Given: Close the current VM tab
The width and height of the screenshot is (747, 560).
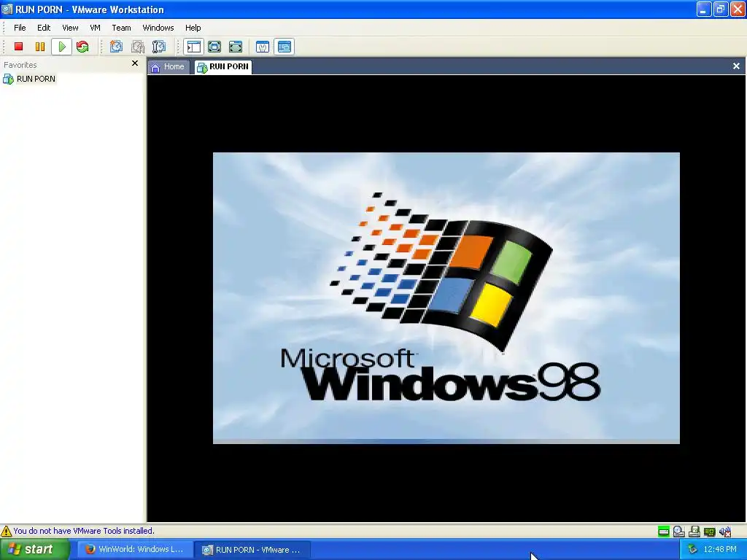Looking at the screenshot, I should point(736,66).
